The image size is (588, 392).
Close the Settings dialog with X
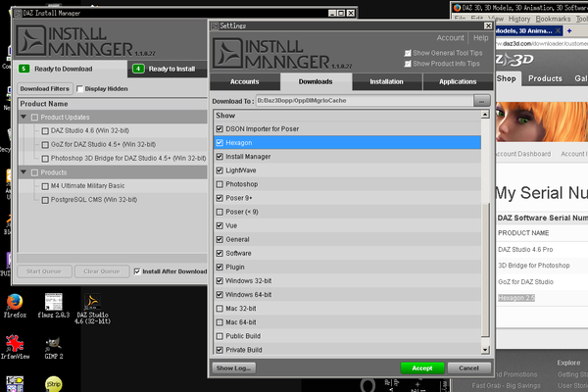click(x=488, y=25)
